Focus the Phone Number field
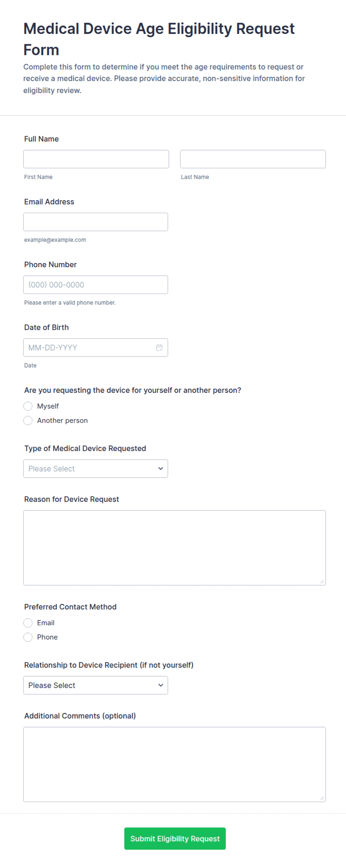The width and height of the screenshot is (346, 868). point(96,285)
